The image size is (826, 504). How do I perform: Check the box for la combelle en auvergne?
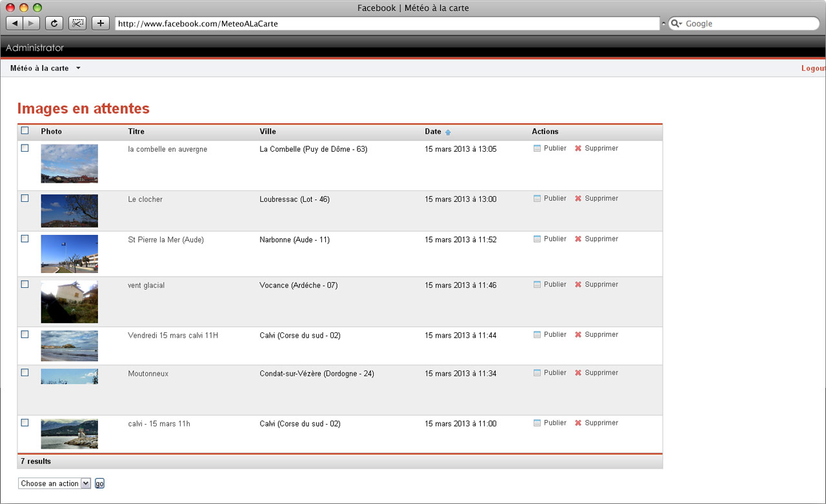click(x=25, y=148)
